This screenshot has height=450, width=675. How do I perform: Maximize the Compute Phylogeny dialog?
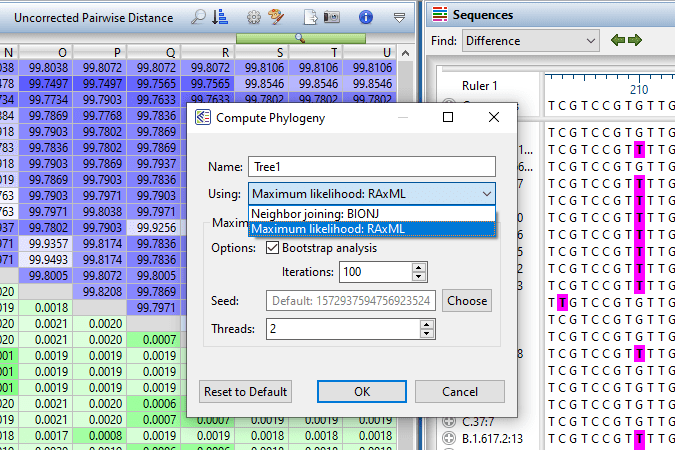click(x=448, y=117)
